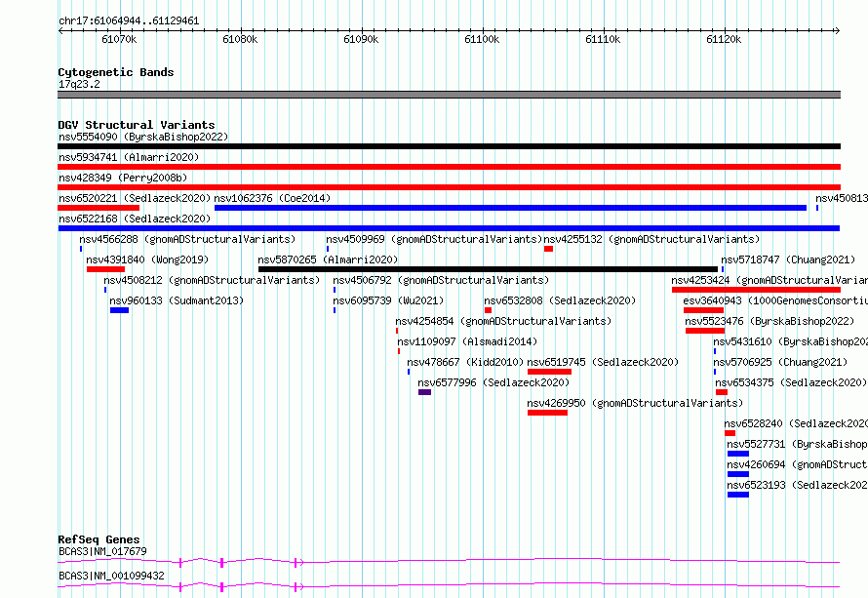Select the nsv6534375 (Sedlazeck2020) label
The height and width of the screenshot is (598, 868).
tap(791, 382)
